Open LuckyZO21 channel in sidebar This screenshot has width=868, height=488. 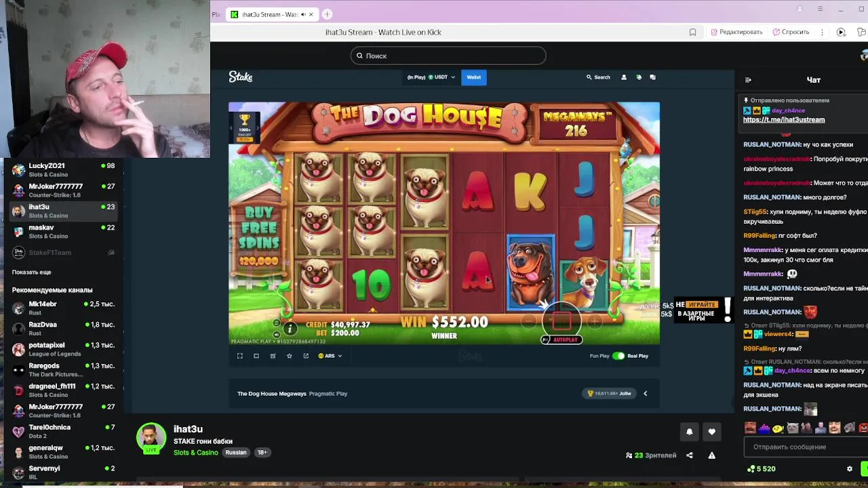tap(62, 169)
